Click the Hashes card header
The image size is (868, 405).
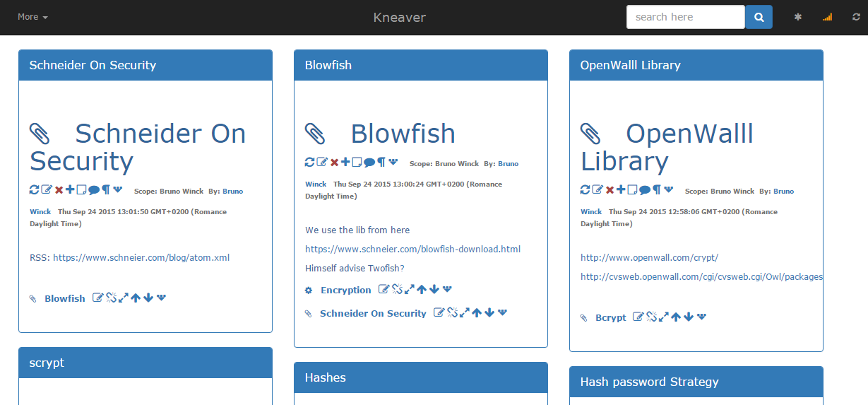[421, 377]
